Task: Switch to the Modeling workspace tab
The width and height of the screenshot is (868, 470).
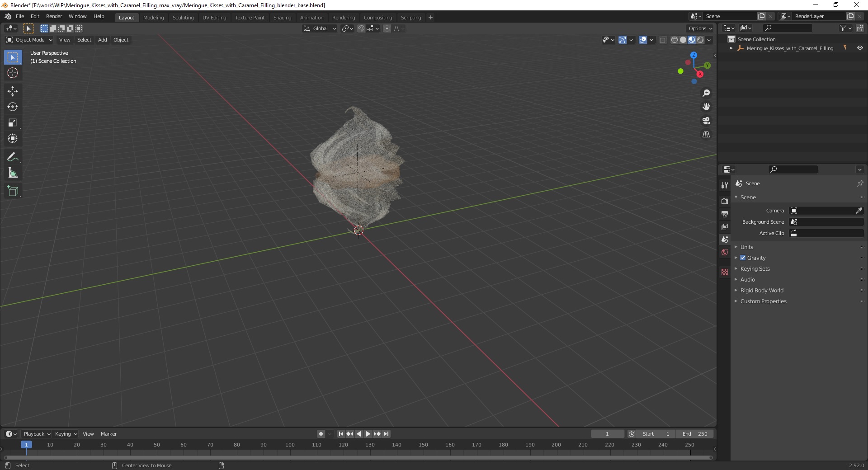Action: 153,17
